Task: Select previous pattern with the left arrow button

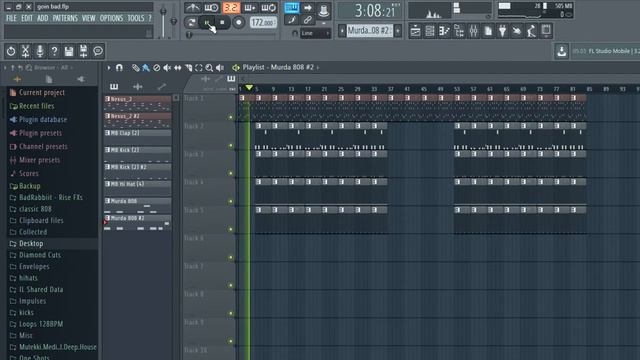Action: pos(342,31)
